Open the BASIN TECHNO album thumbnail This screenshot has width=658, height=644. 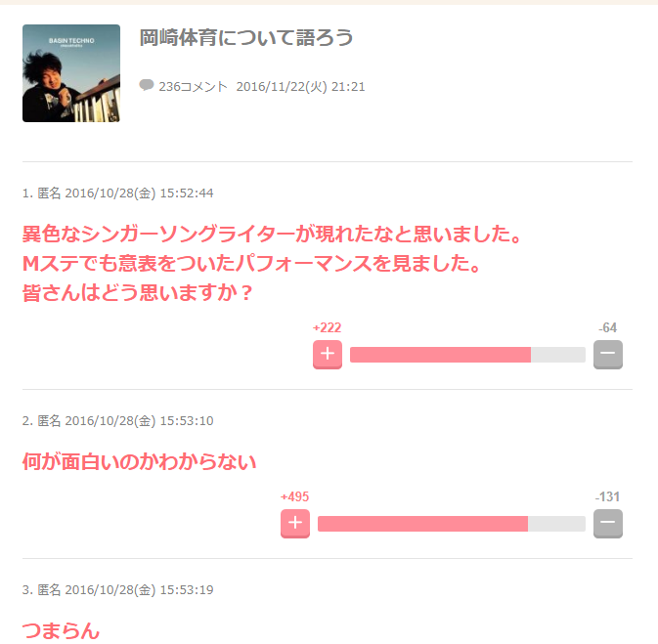pyautogui.click(x=71, y=73)
